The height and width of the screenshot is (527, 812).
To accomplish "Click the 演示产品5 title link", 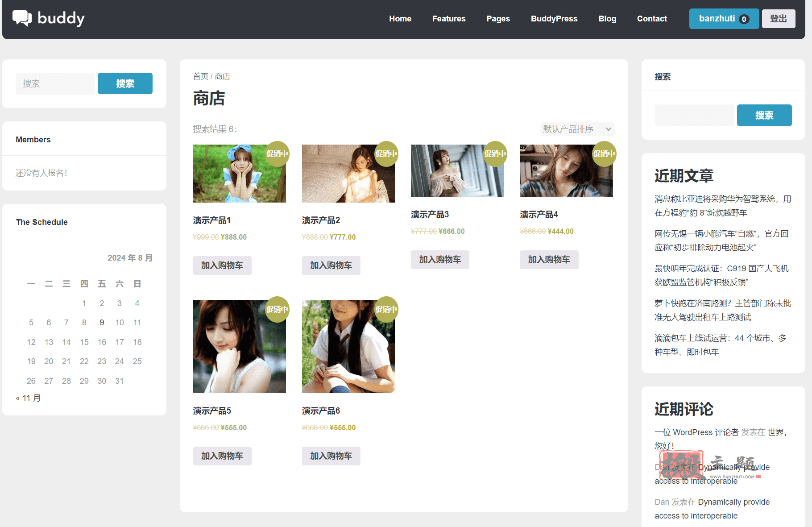I will point(212,411).
